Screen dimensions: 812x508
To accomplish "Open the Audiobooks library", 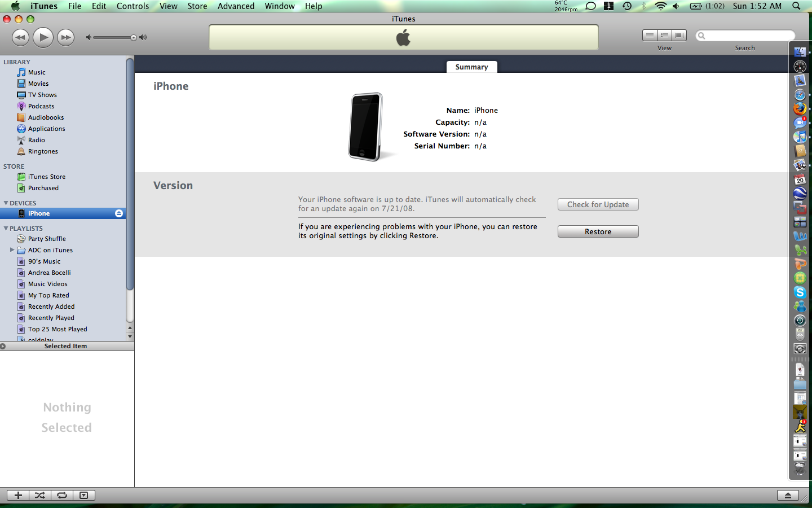I will pyautogui.click(x=46, y=117).
